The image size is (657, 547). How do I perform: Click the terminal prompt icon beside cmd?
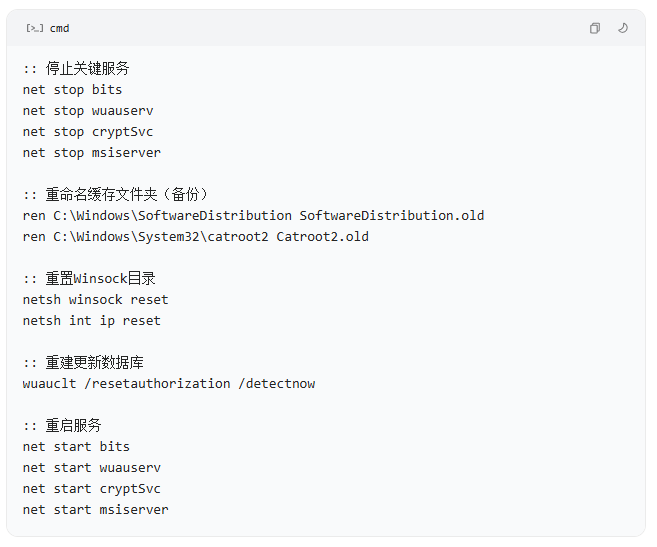point(34,28)
